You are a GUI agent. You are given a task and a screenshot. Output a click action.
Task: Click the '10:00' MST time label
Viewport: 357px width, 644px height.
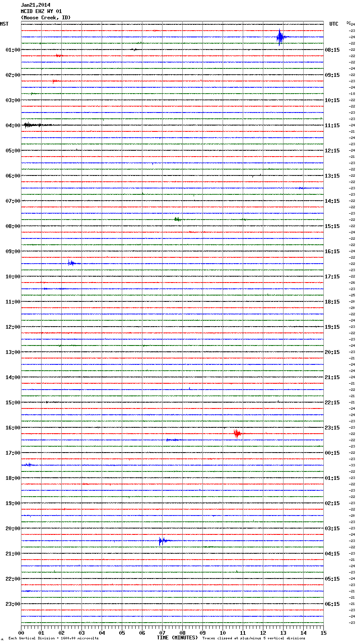click(x=13, y=276)
